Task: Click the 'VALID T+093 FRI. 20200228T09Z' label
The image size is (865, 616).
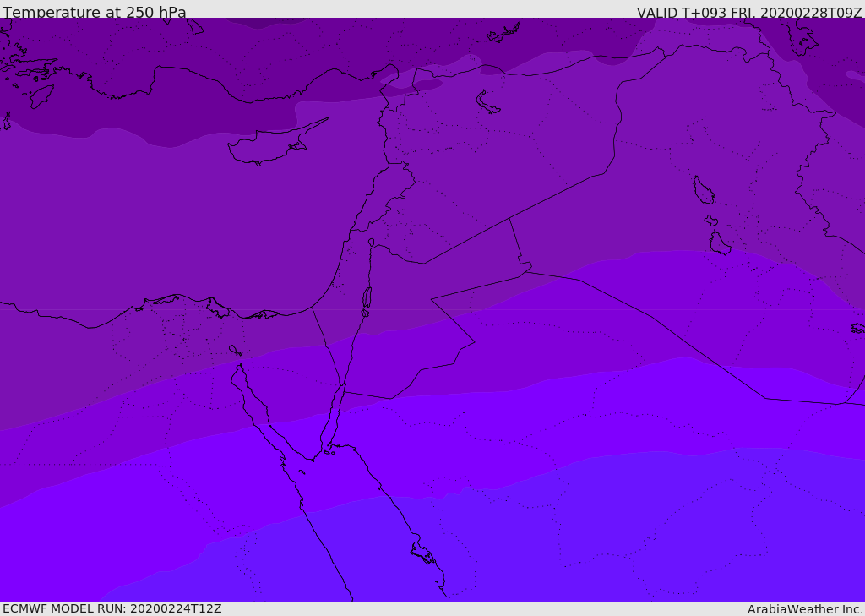Action: click(x=749, y=13)
